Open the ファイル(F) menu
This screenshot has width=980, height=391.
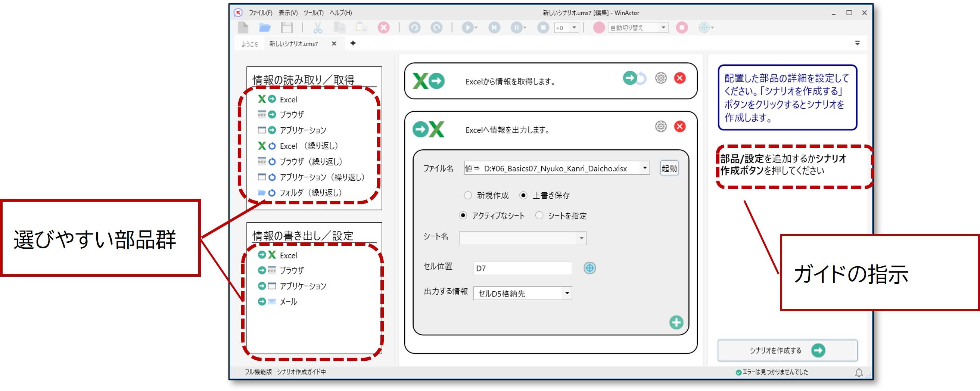261,13
